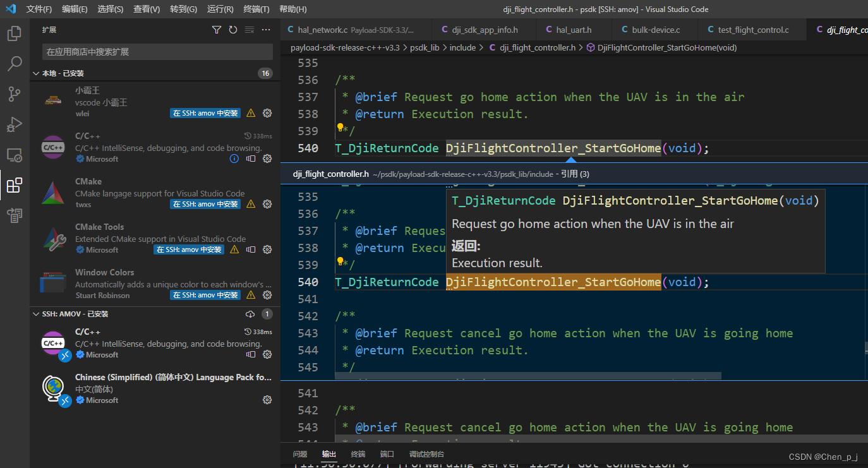Screen dimensions: 868x468
Task: Open manage gear for CMake Tools extension
Action: [267, 249]
